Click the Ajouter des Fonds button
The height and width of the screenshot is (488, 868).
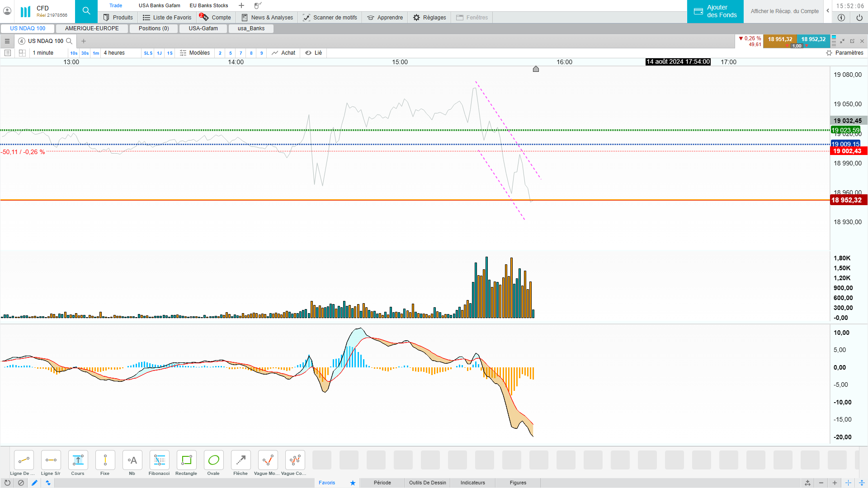pyautogui.click(x=715, y=11)
